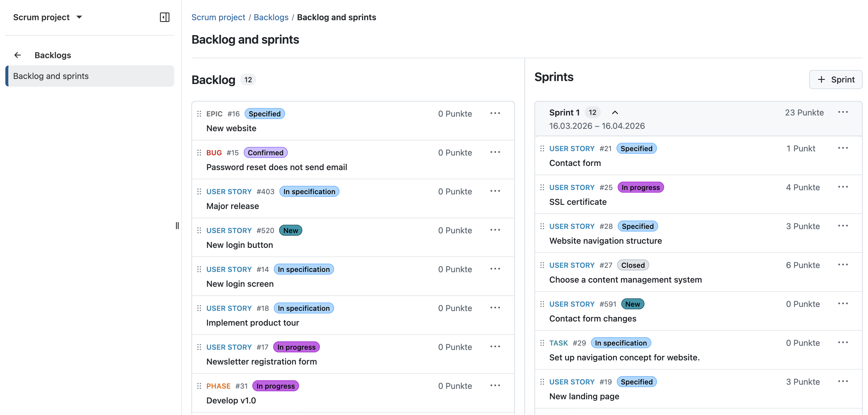Open options menu for bug Password reset does not send email

[495, 152]
